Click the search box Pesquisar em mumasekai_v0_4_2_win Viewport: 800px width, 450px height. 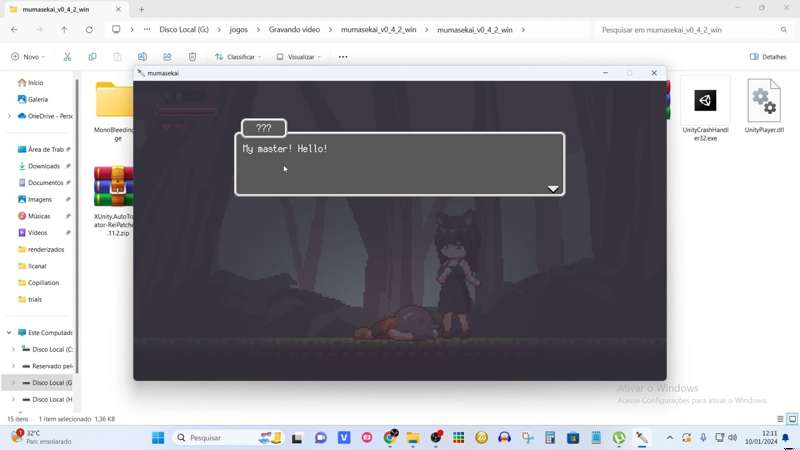coord(694,30)
